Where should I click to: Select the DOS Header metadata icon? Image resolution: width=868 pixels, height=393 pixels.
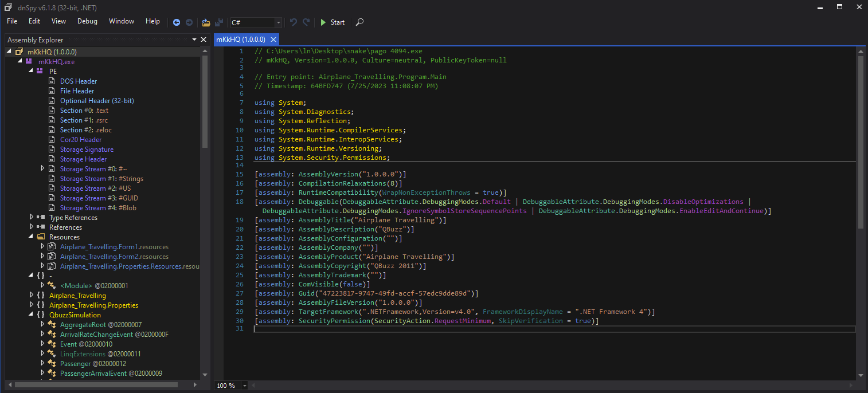point(53,81)
